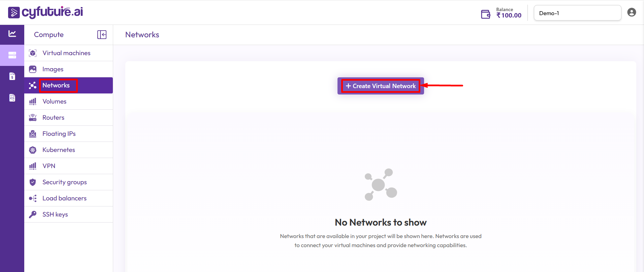The image size is (644, 272).
Task: Open the Routers page
Action: (x=53, y=118)
